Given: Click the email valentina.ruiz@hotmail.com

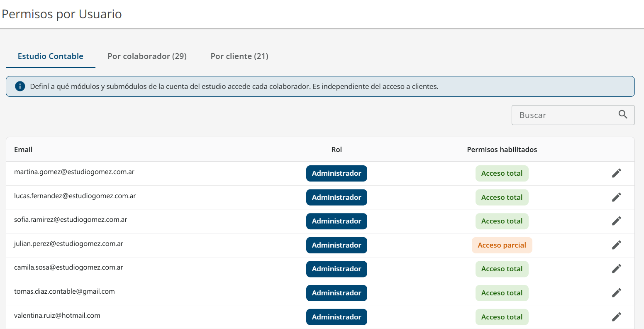Looking at the screenshot, I should pyautogui.click(x=57, y=315).
